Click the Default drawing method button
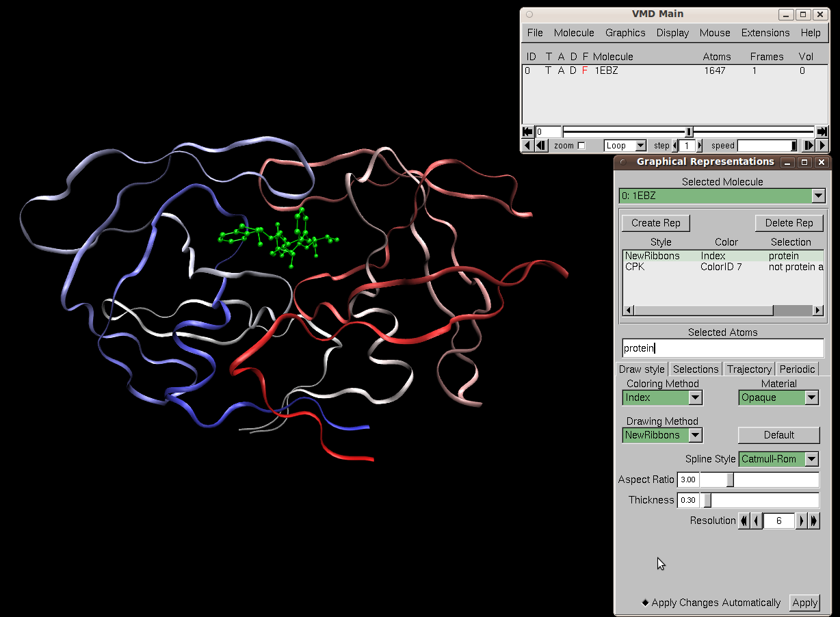 click(x=778, y=435)
